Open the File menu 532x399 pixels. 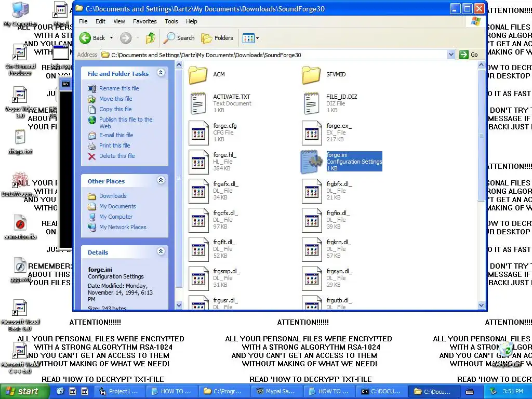tap(83, 21)
